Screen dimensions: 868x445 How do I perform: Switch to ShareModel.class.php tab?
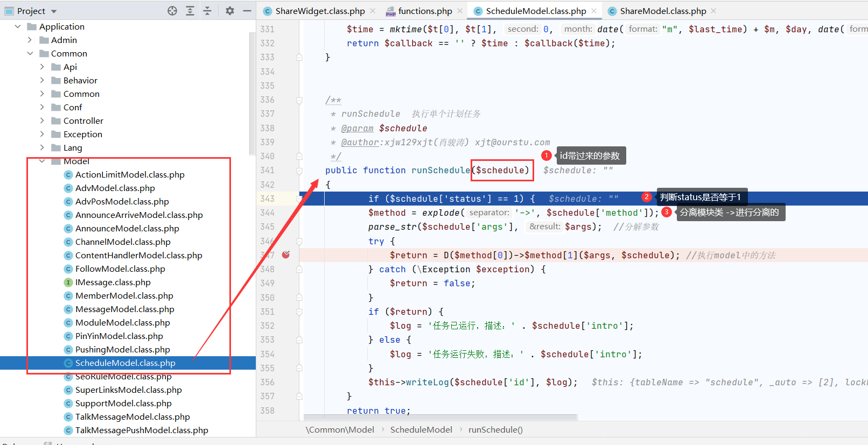click(x=663, y=11)
